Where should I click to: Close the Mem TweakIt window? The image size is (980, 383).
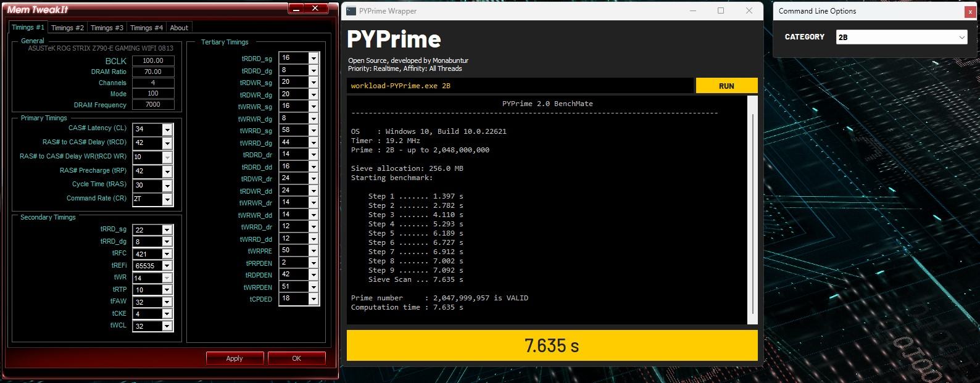coord(316,8)
